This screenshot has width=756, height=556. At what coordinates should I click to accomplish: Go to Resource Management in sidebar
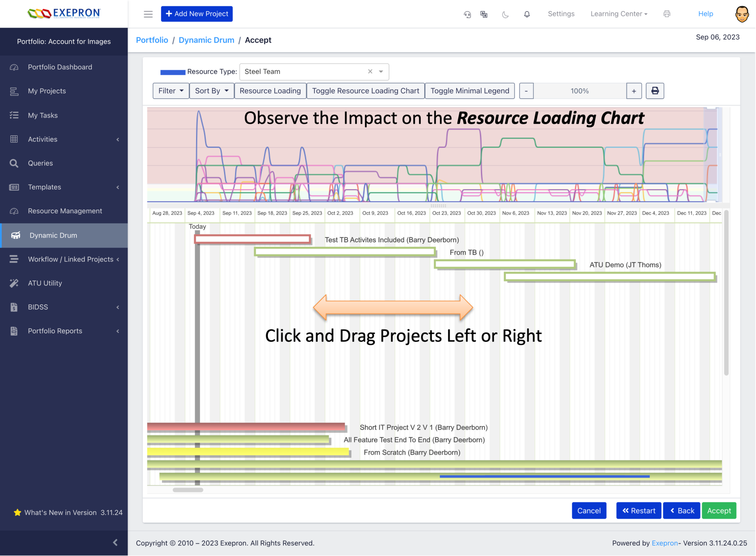pos(65,211)
